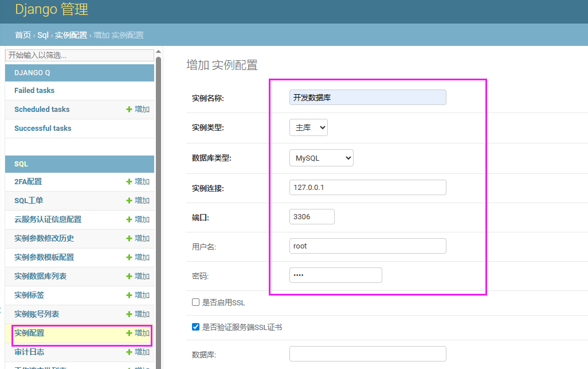The width and height of the screenshot is (588, 369).
Task: Open the DJANGO Q section header
Action: click(x=32, y=73)
